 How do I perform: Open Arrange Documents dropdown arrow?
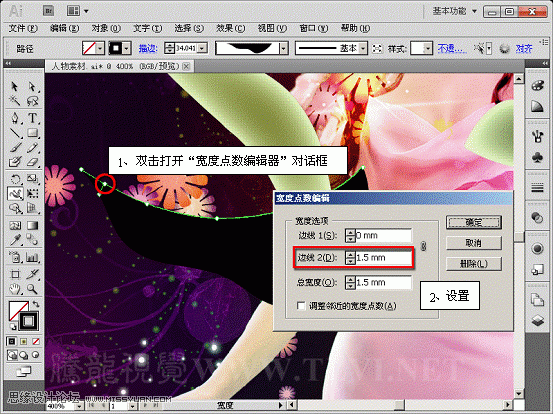point(86,11)
